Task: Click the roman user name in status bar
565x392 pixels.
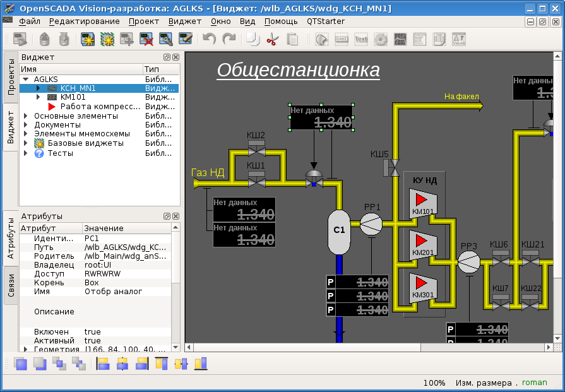Action: 534,383
